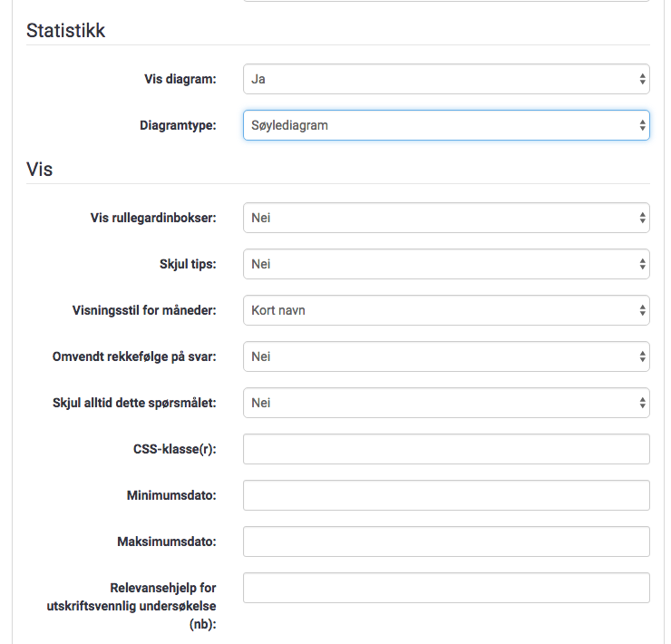Image resolution: width=671 pixels, height=644 pixels.
Task: Focus the Relevansehjelp for utskriftsvennlig undersøkelse field
Action: click(446, 588)
